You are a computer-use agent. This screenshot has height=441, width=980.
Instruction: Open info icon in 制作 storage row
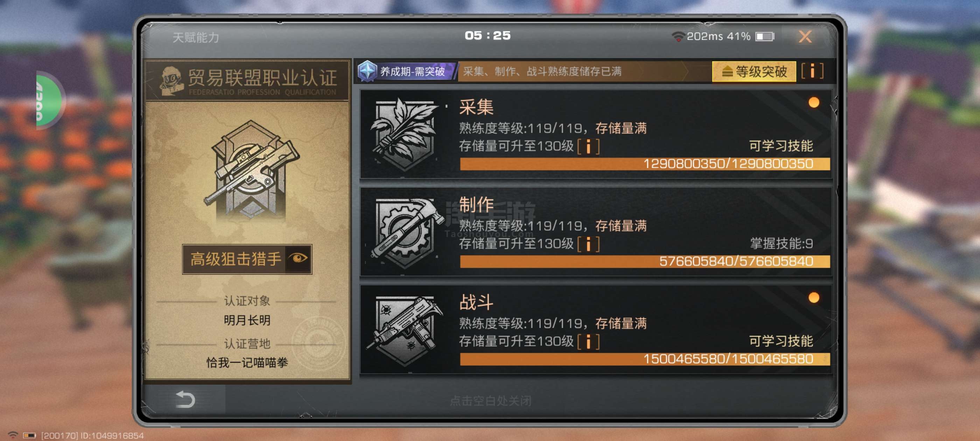click(x=588, y=244)
